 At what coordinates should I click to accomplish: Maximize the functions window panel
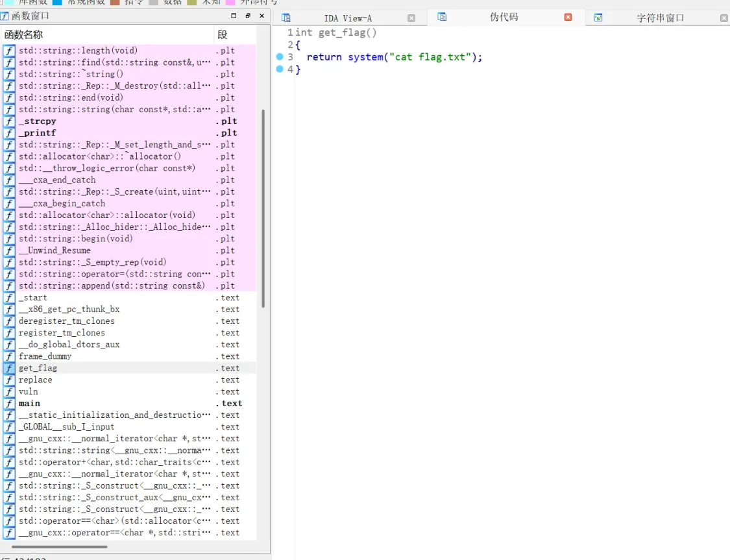pyautogui.click(x=234, y=16)
